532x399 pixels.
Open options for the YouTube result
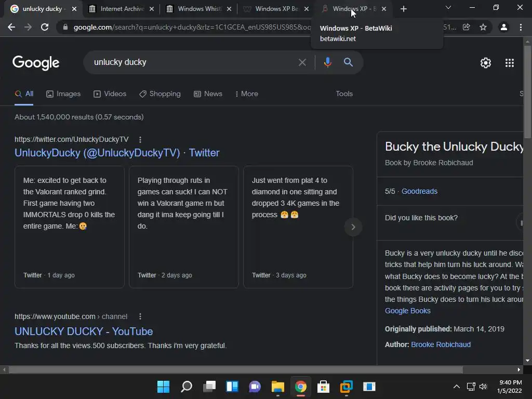pyautogui.click(x=140, y=316)
